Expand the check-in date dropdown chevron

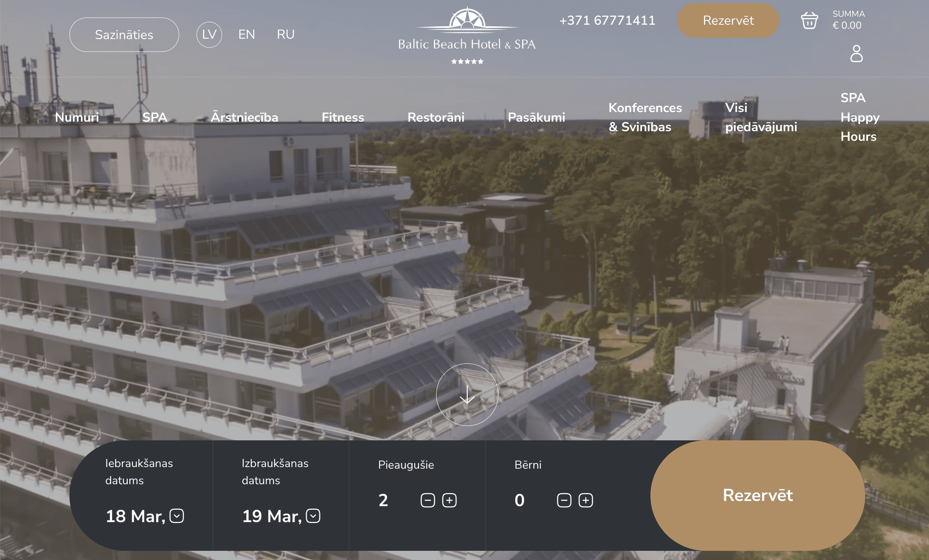point(177,516)
